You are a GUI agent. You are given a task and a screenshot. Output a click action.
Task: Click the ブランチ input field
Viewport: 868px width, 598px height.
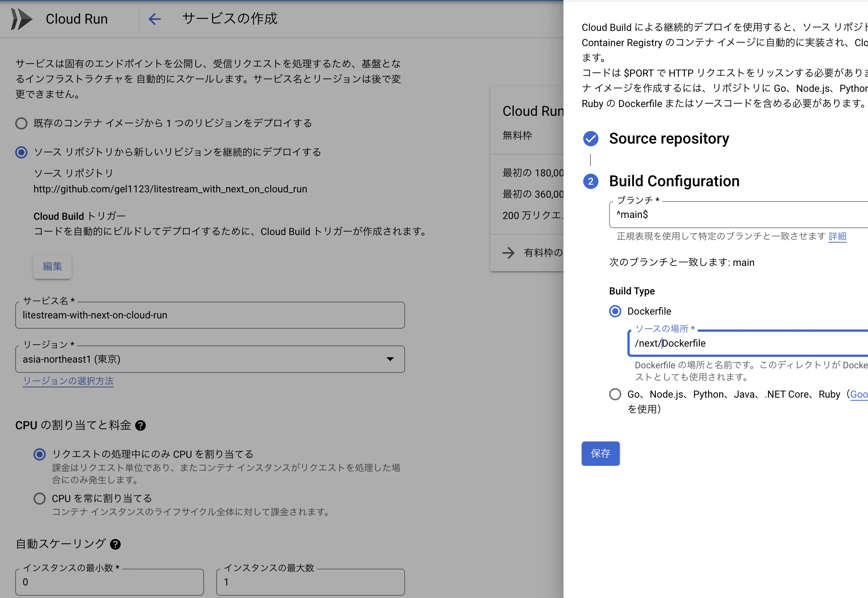pyautogui.click(x=739, y=214)
